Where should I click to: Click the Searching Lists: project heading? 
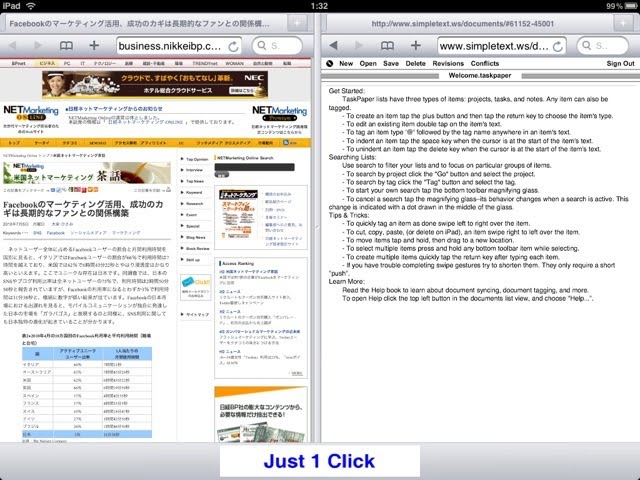pos(352,157)
